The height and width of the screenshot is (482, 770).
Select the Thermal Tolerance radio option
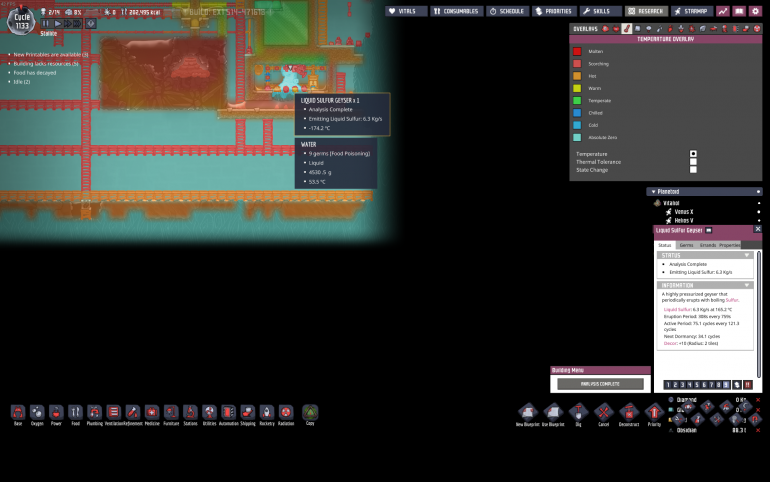pyautogui.click(x=693, y=161)
